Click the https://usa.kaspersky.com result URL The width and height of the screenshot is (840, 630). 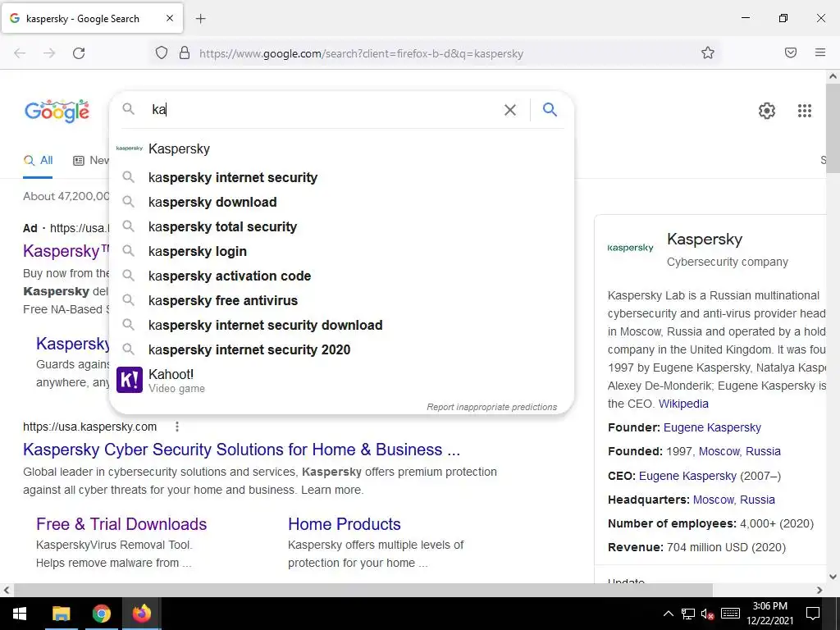point(90,427)
